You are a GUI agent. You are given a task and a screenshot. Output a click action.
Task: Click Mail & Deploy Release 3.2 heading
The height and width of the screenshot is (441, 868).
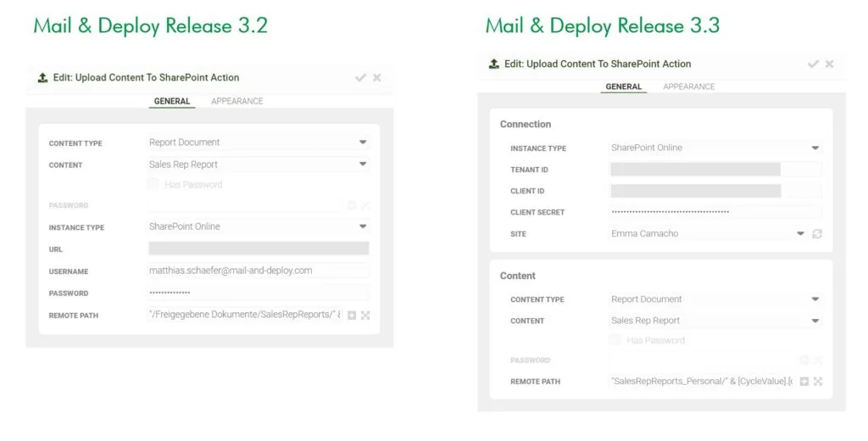pyautogui.click(x=151, y=25)
